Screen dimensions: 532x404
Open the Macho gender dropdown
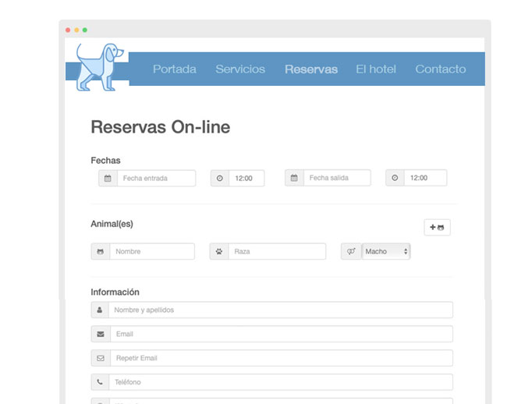click(x=386, y=252)
